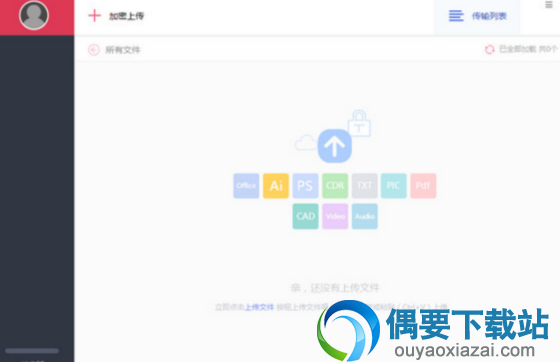Open the 传输列表 transfer list

(x=477, y=16)
